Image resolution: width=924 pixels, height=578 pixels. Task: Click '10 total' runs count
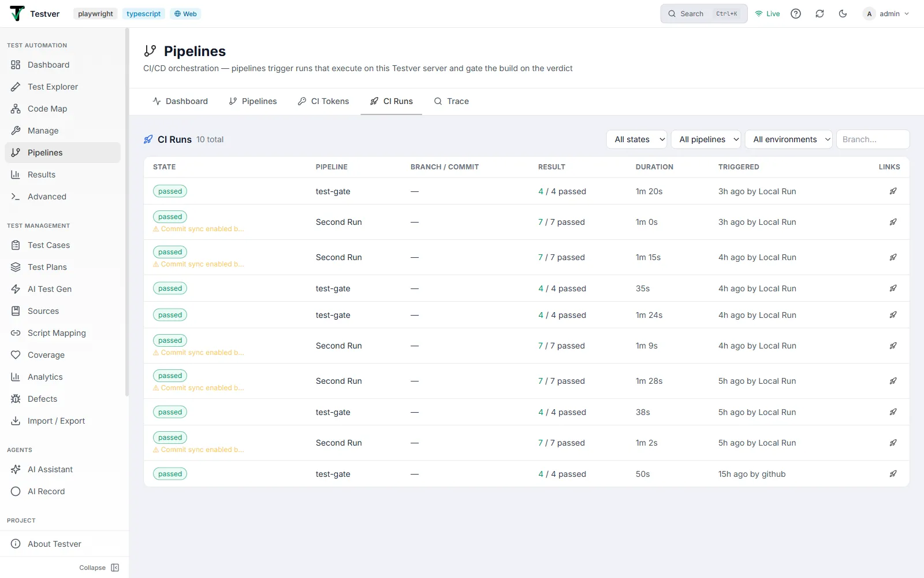[210, 139]
